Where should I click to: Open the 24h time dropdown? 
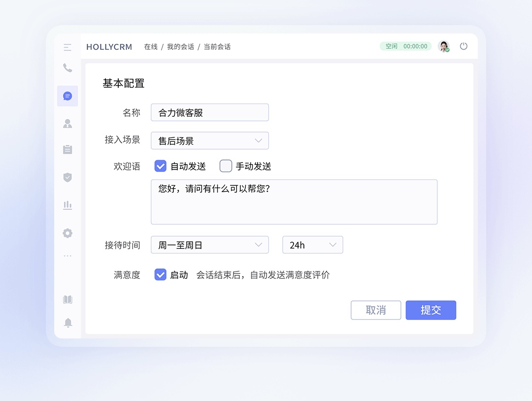(x=312, y=245)
